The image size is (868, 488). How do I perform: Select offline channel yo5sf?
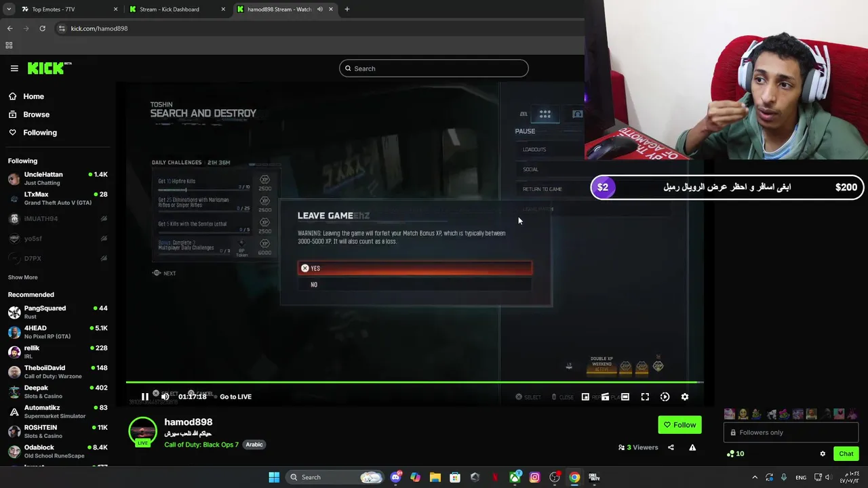[x=58, y=239]
